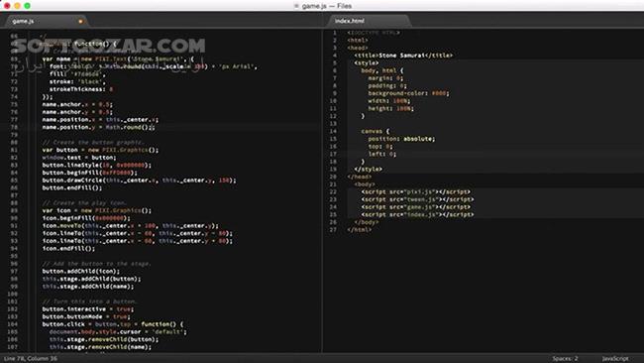Click the 'left: 0;' CSS line

coord(382,154)
